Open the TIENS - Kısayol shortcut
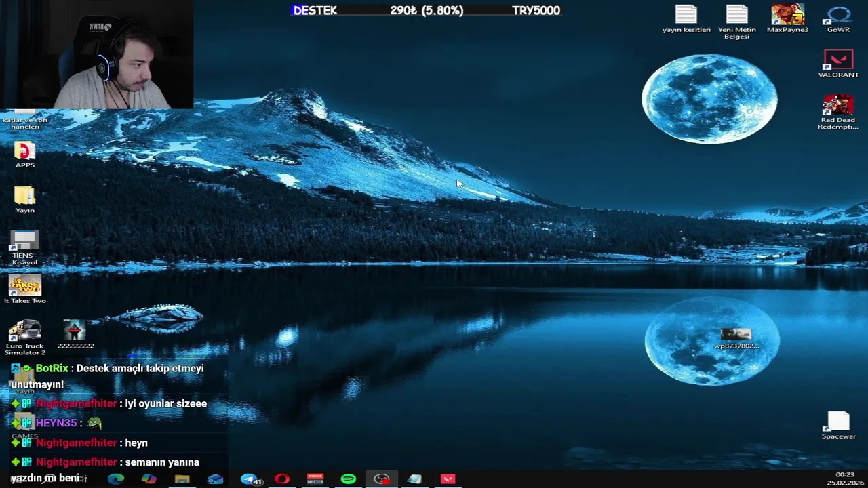Screen dimensions: 868x488 click(x=24, y=248)
